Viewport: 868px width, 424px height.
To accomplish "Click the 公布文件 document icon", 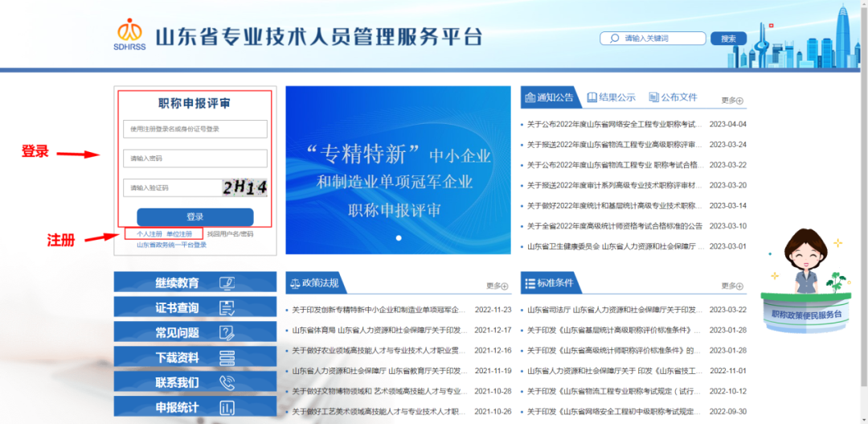I will click(653, 97).
